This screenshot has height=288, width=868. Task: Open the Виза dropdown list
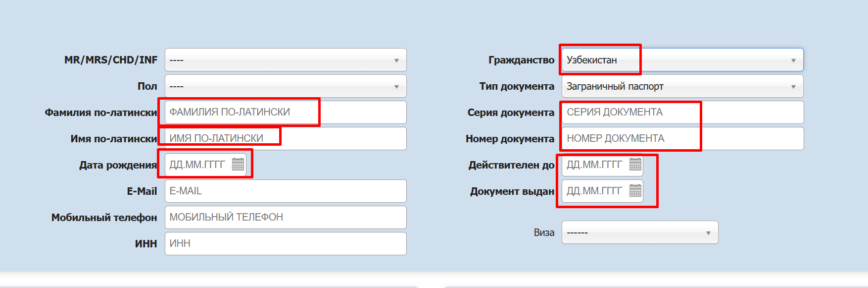(639, 232)
